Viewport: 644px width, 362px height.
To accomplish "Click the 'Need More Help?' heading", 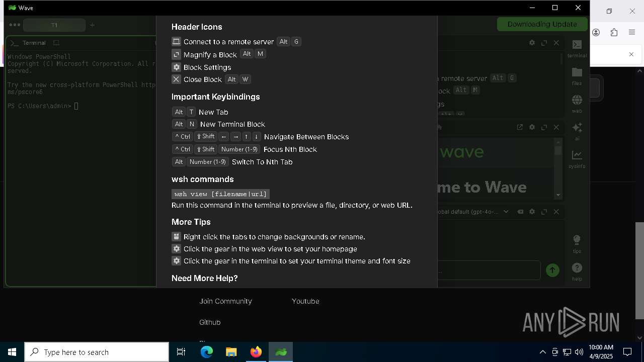I will (x=205, y=278).
